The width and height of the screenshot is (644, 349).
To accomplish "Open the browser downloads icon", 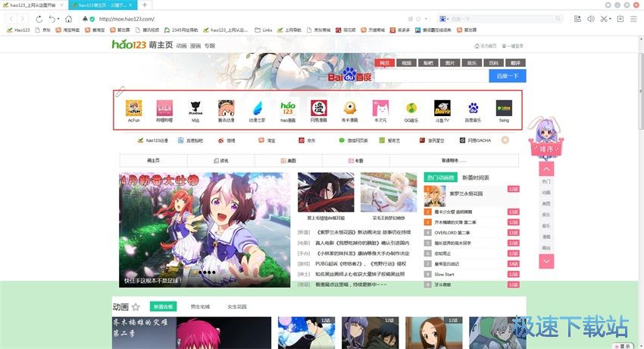I will click(x=621, y=19).
